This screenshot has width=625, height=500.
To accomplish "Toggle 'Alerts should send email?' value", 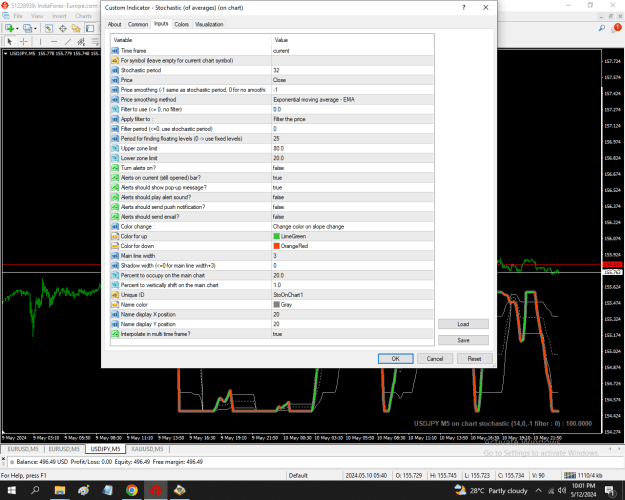I will click(352, 217).
